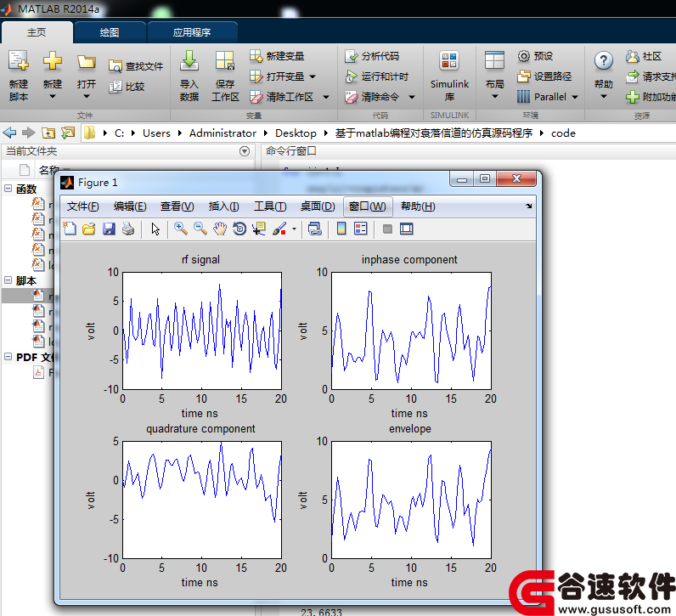Expand Parallel dropdown arrow

click(x=575, y=97)
